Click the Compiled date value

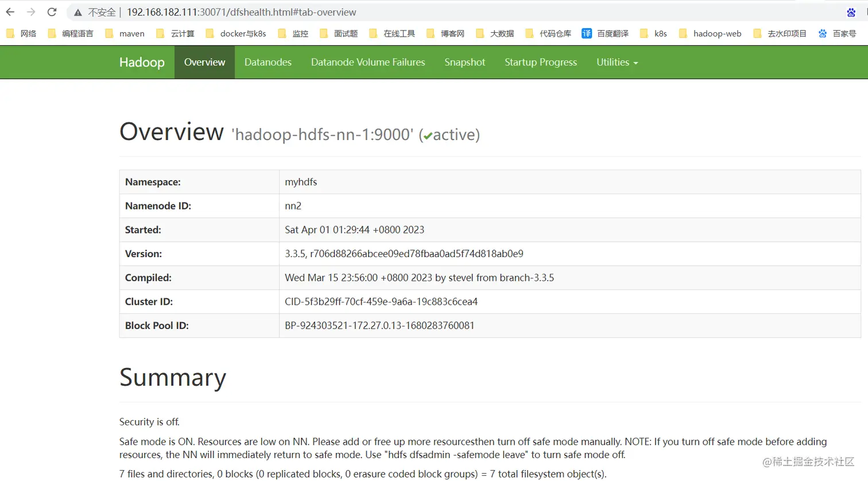pos(419,278)
